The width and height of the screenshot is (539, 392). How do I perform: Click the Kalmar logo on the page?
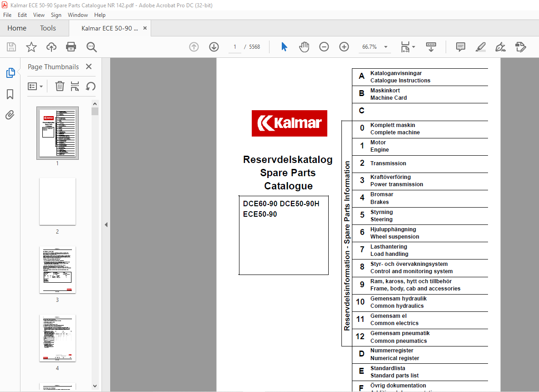click(x=290, y=123)
